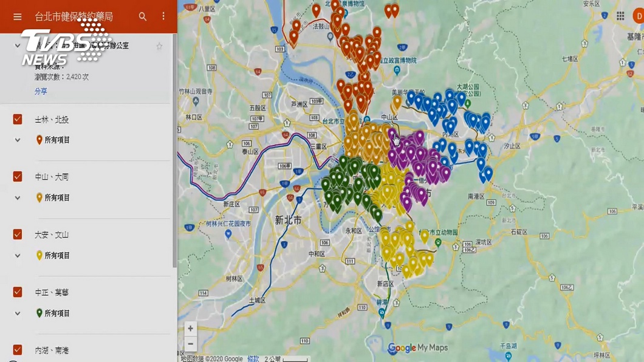Click the 泰山區 district label
This screenshot has height=362, width=644.
[250, 151]
